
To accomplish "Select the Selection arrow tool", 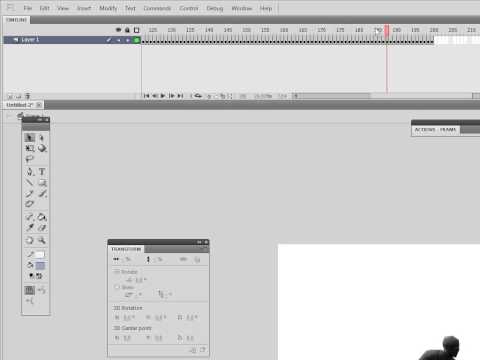I will click(x=30, y=138).
